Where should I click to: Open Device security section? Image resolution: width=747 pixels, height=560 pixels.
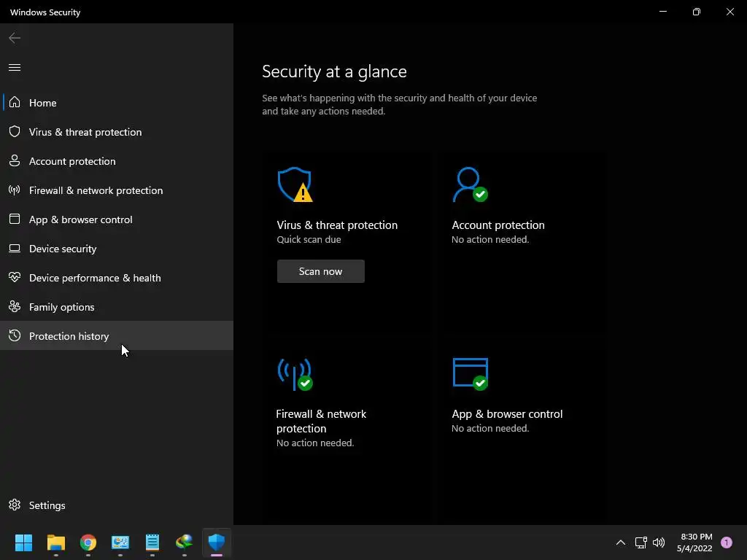117,249
